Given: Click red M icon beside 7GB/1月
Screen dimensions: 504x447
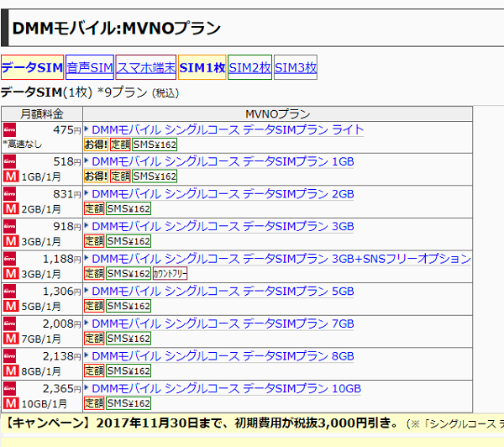Looking at the screenshot, I should pos(11,339).
